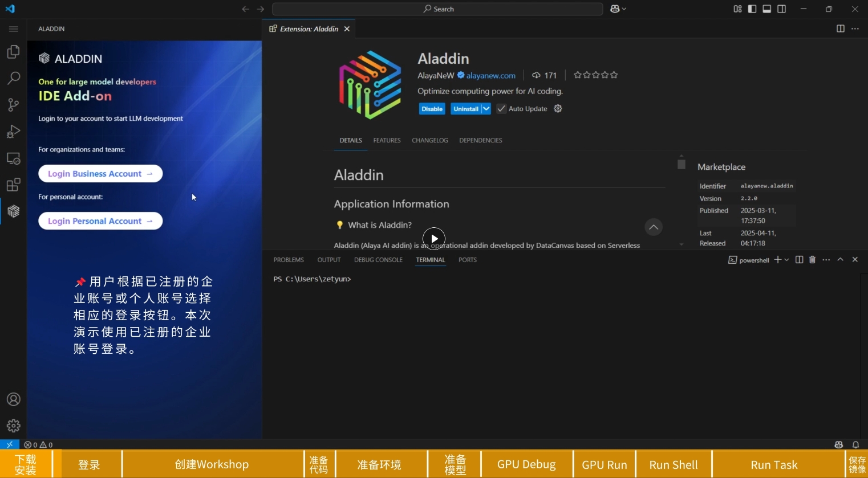Toggle the Auto Update checkbox
Viewport: 868px width, 478px height.
click(x=501, y=109)
